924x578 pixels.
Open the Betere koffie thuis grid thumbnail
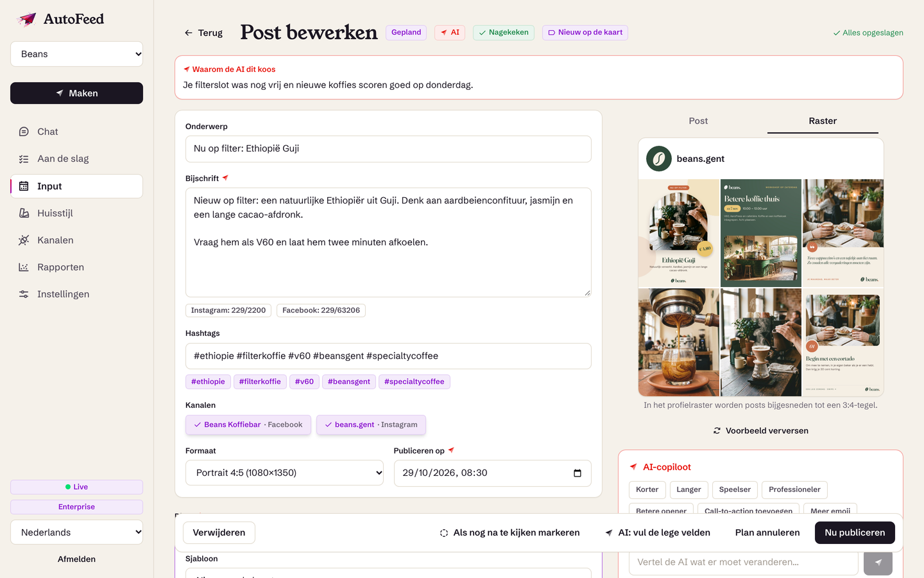click(x=761, y=233)
